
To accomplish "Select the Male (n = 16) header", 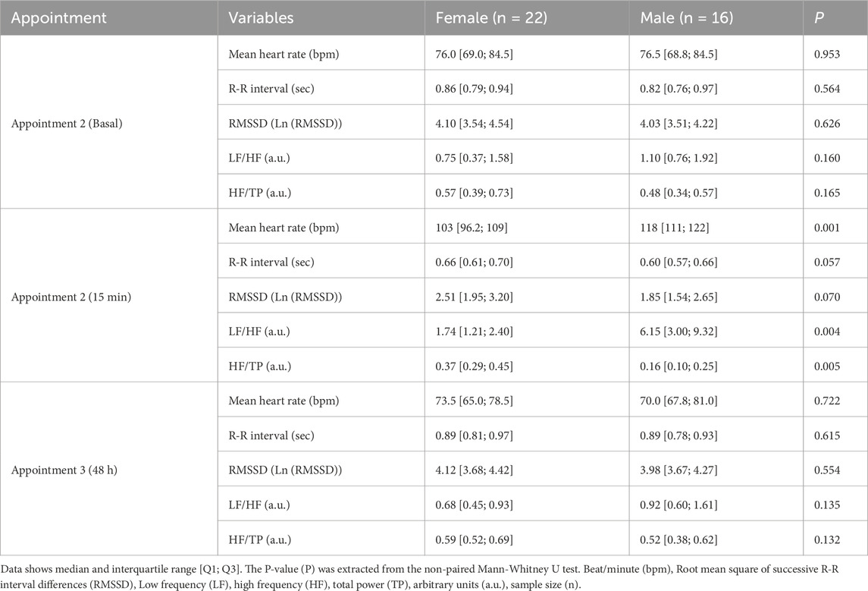I will click(x=687, y=17).
